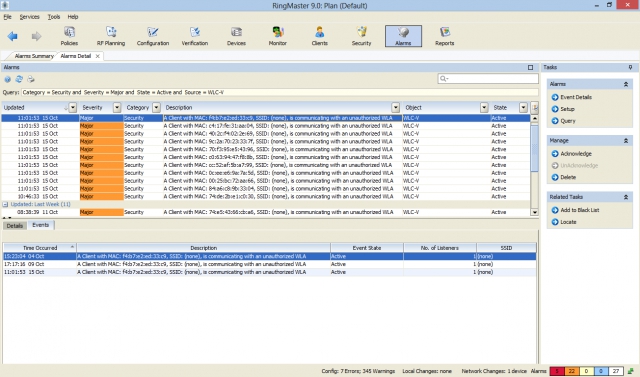Refresh the alarms list
The width and height of the screenshot is (640, 377).
click(x=19, y=80)
